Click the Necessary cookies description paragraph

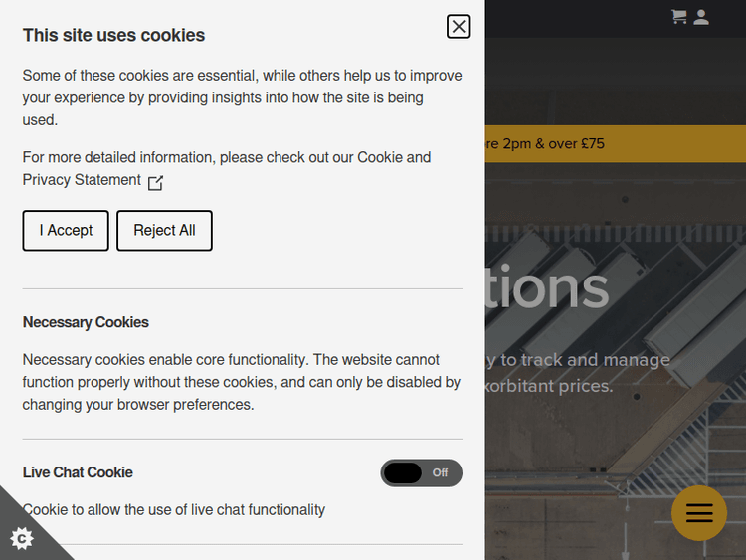pos(242,382)
